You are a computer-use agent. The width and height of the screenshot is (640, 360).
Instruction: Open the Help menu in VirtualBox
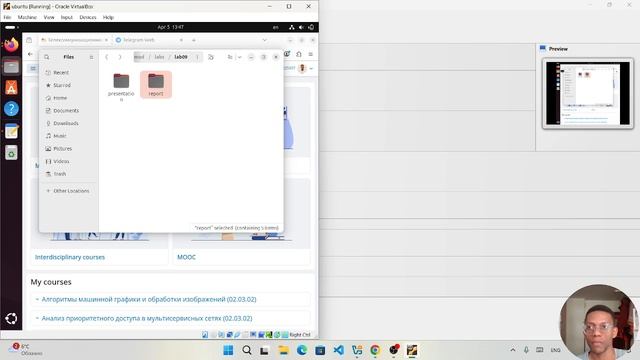tap(108, 17)
